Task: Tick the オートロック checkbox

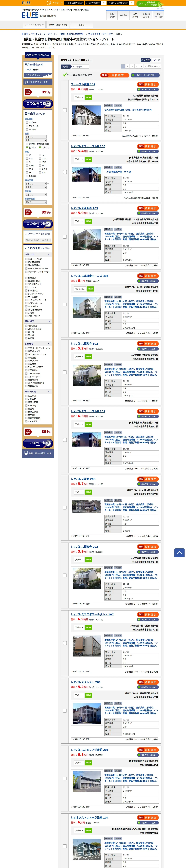Action: coord(26,373)
